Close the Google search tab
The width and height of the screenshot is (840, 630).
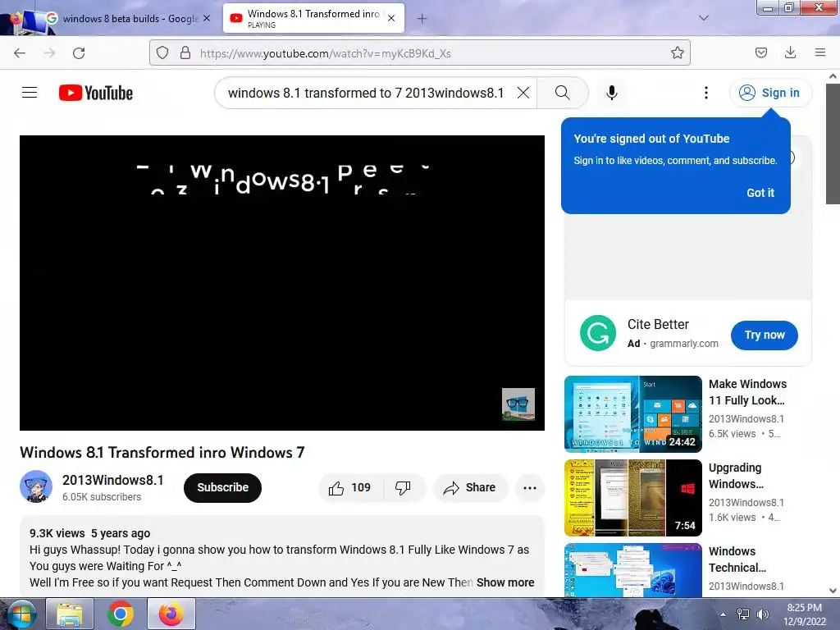coord(207,18)
